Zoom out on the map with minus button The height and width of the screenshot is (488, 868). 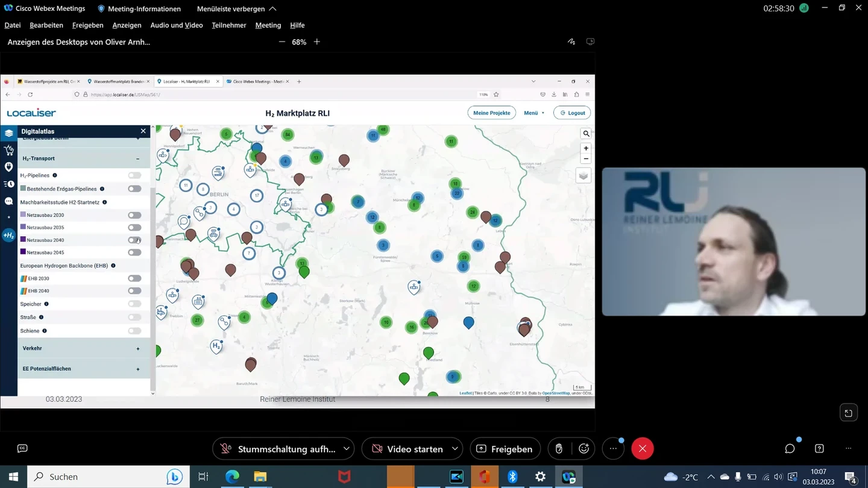[x=586, y=159]
